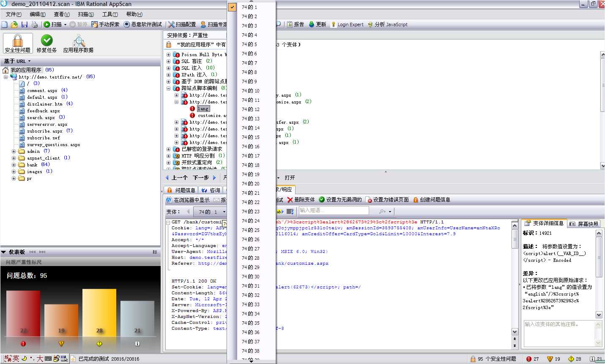
Task: Switch to the screenshot (屏幕快照) tab
Action: click(x=584, y=224)
